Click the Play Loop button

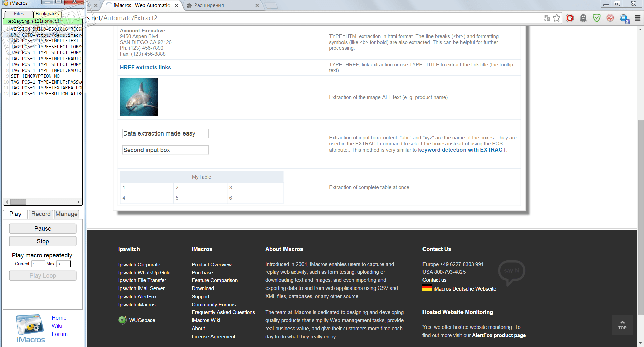coord(43,276)
